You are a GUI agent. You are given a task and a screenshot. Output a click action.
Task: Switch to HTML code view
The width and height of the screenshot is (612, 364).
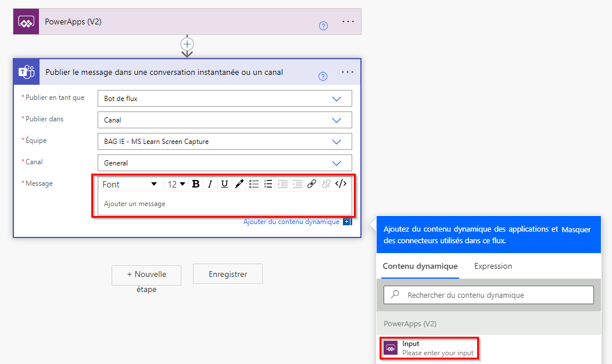click(x=341, y=183)
